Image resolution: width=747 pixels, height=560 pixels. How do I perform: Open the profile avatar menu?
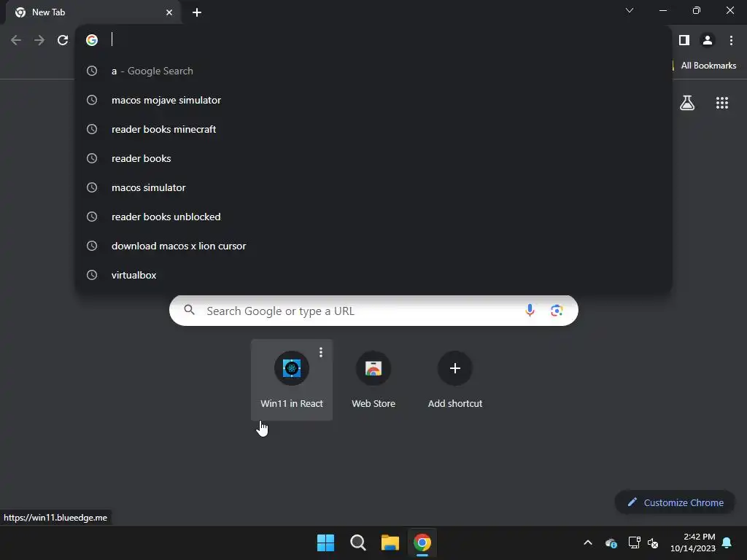pos(708,40)
